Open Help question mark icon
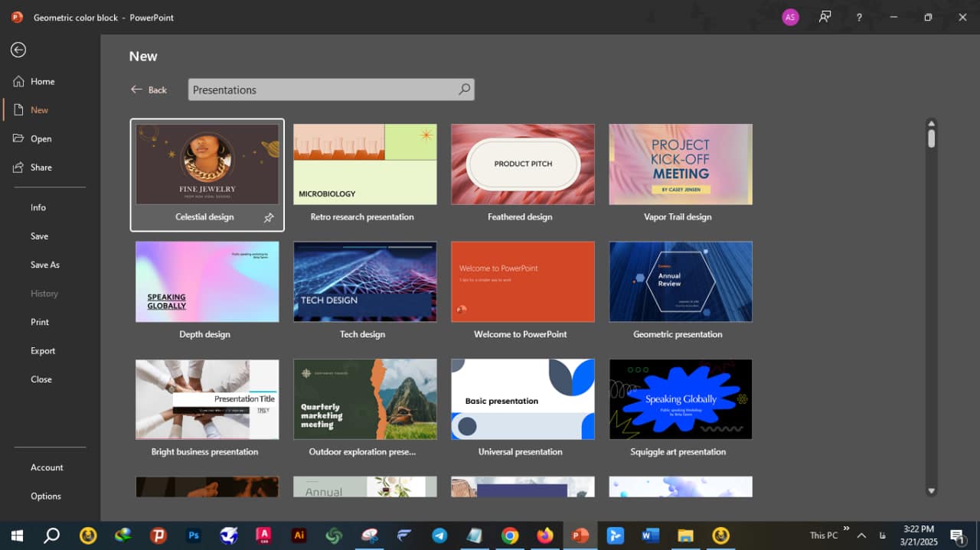This screenshot has width=980, height=550. [859, 17]
